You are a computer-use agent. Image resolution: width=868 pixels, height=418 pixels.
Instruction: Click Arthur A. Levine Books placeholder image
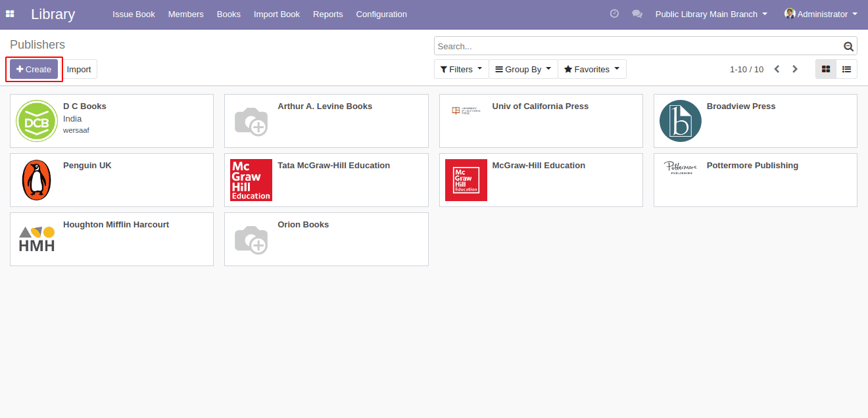pyautogui.click(x=251, y=121)
